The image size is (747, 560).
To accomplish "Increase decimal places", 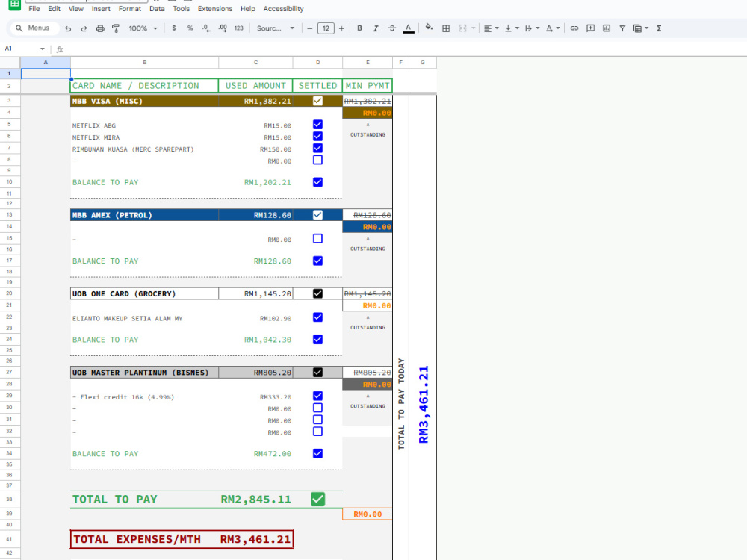I will (x=223, y=28).
